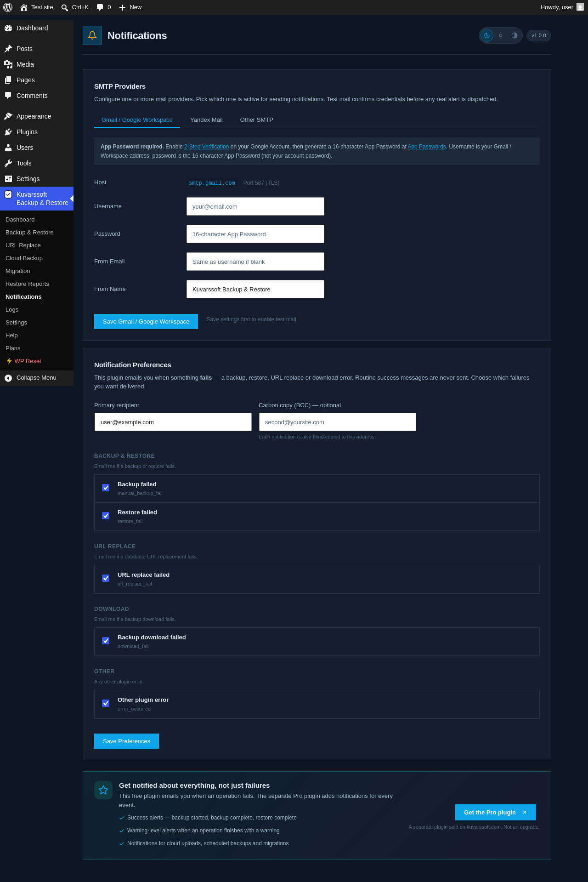588x882 pixels.
Task: Click the Pages icon in sidebar
Action: coord(8,80)
